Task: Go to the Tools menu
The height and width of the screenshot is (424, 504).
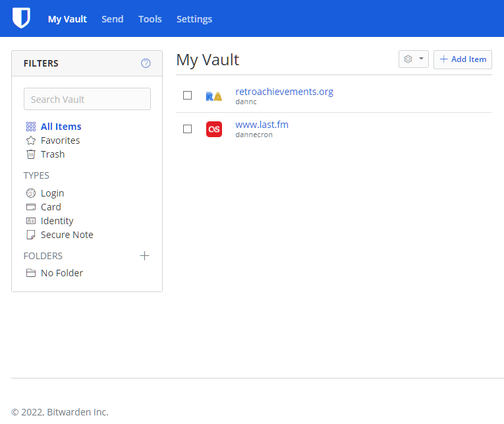Action: [x=150, y=19]
